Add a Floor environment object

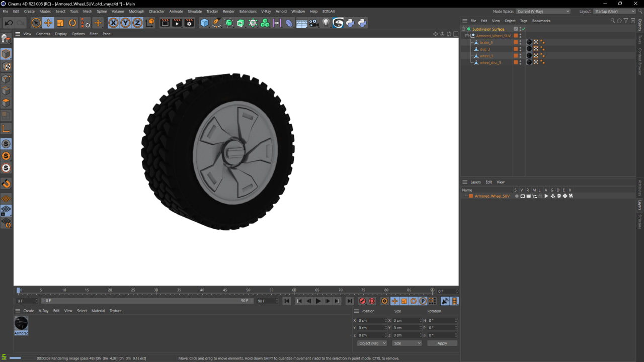point(302,23)
